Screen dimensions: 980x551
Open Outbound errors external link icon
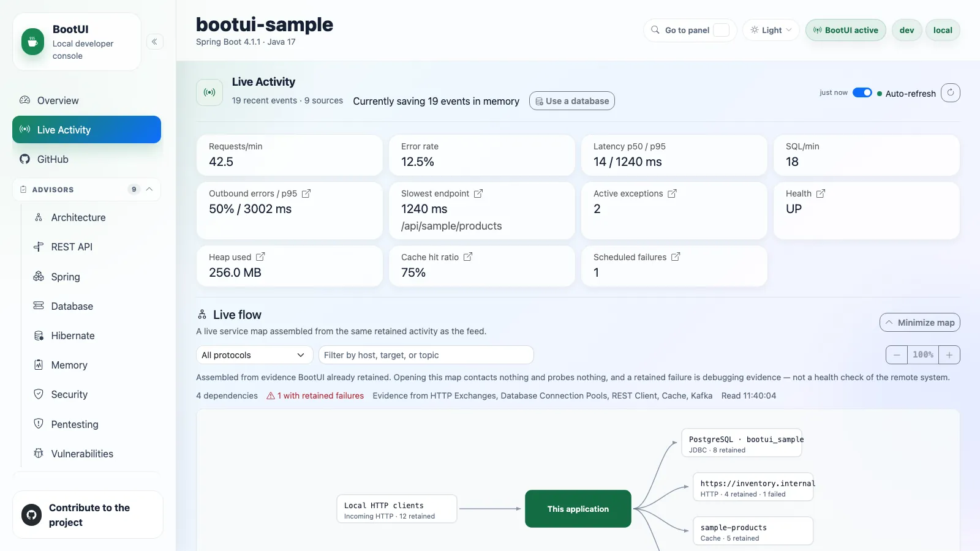tap(306, 193)
